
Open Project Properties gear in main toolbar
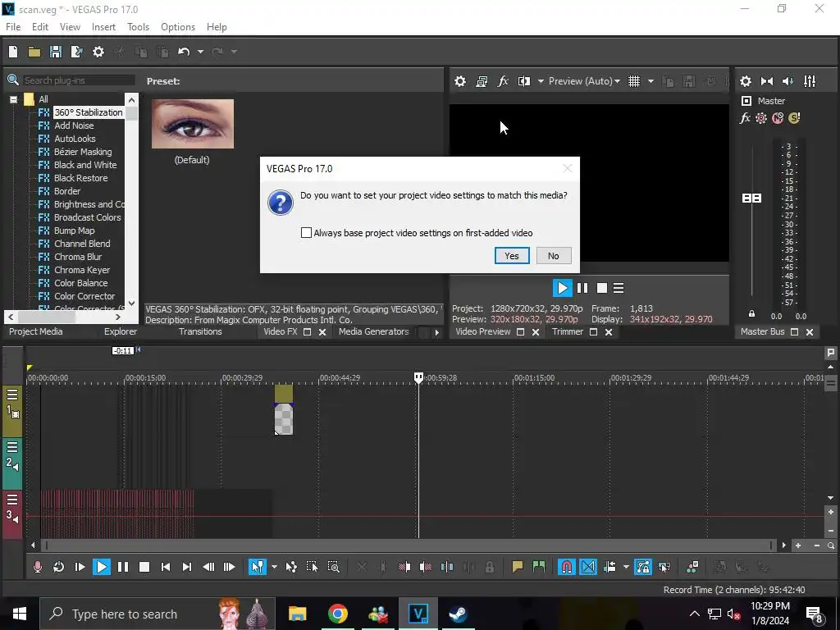tap(98, 52)
